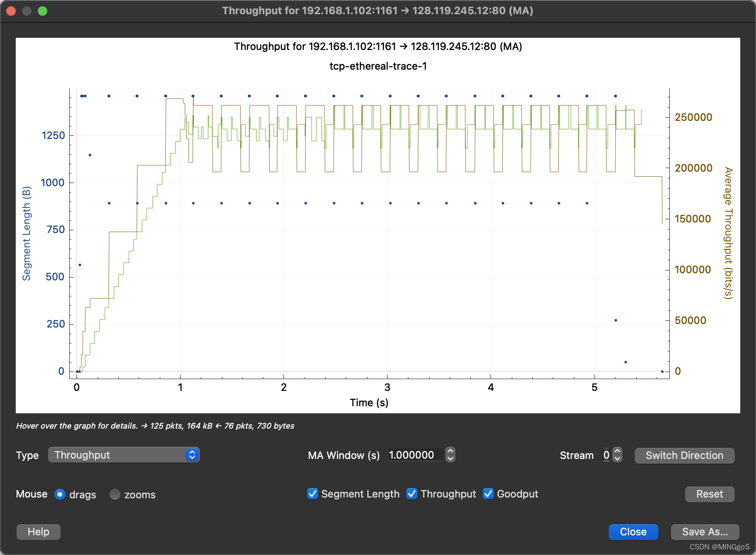Click inside the MA Window value field
756x555 pixels.
point(415,455)
